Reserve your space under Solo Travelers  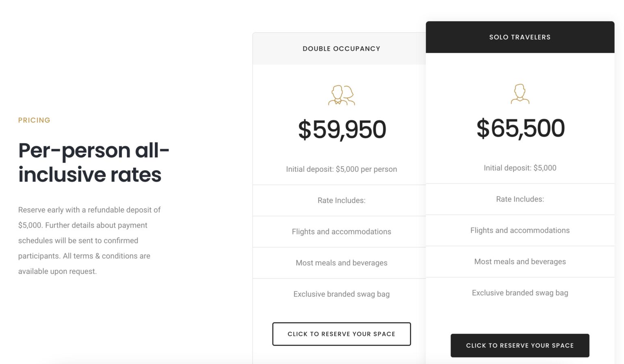click(520, 345)
